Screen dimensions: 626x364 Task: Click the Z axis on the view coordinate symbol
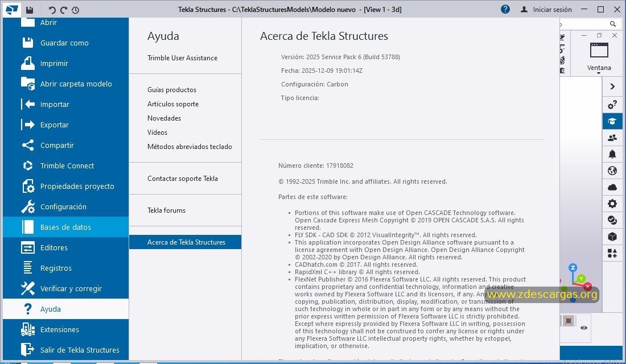pos(573,268)
